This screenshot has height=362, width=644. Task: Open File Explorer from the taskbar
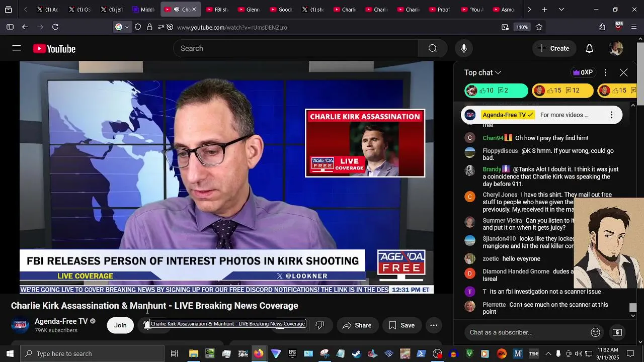[x=194, y=353]
